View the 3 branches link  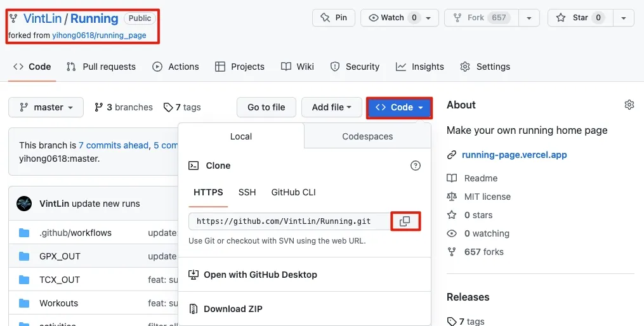tap(124, 107)
